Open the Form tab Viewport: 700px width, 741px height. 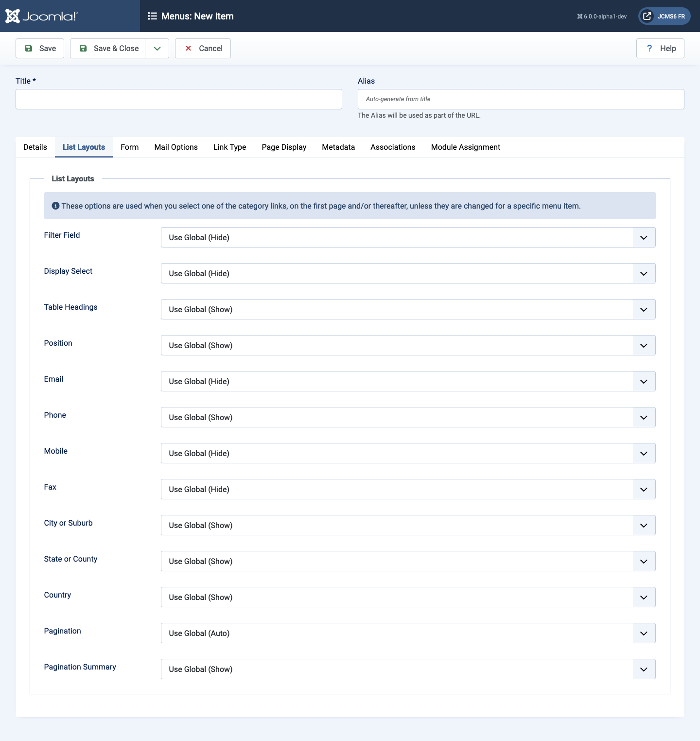point(130,147)
